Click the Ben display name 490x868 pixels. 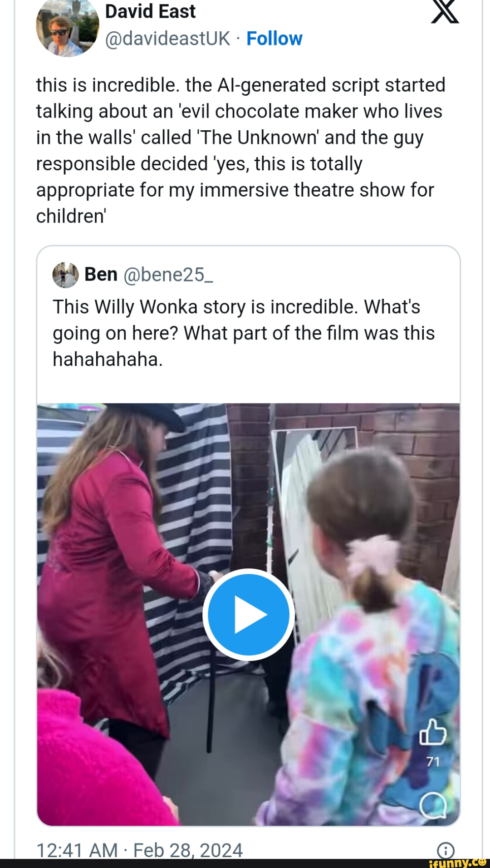coord(101,273)
